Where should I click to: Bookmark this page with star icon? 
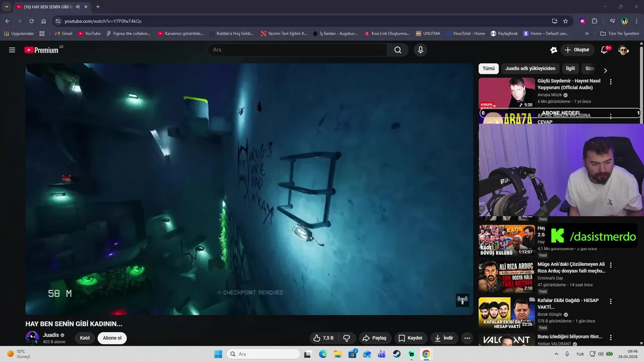point(566,21)
